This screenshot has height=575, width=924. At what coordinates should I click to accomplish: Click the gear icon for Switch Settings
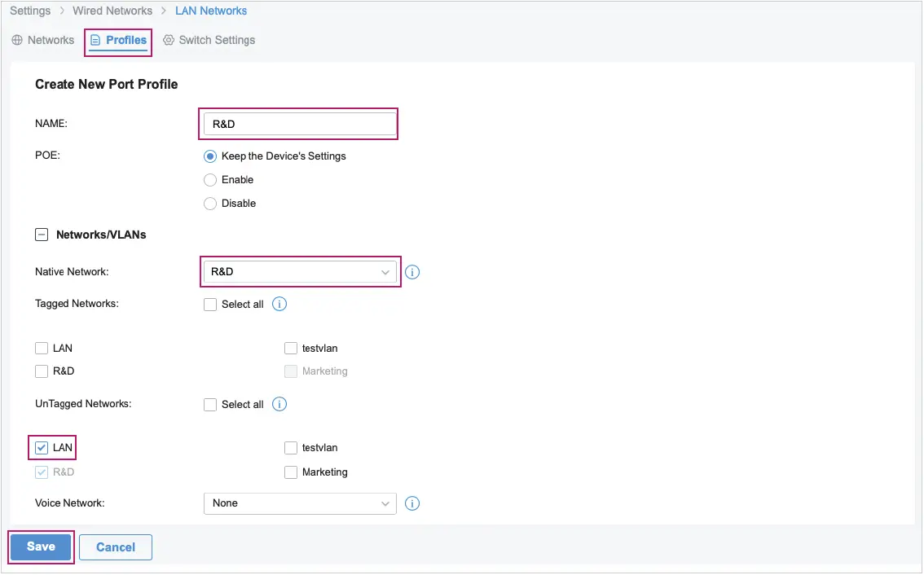point(169,39)
